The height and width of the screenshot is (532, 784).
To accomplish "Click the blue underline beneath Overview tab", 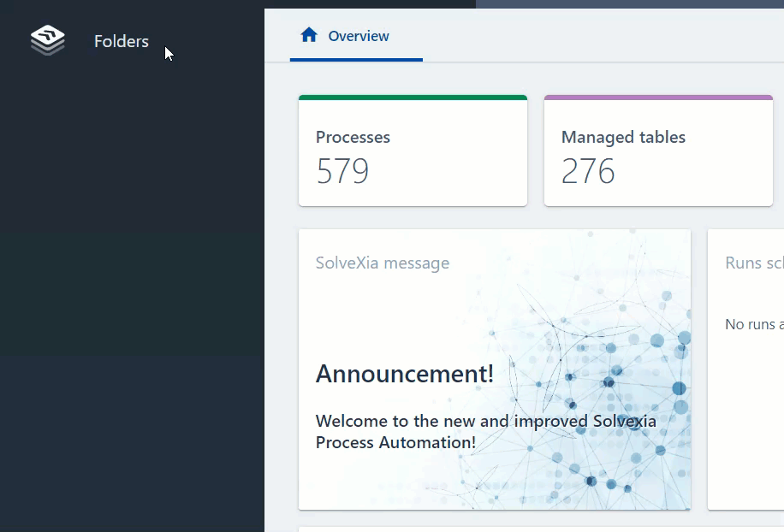I will click(356, 60).
